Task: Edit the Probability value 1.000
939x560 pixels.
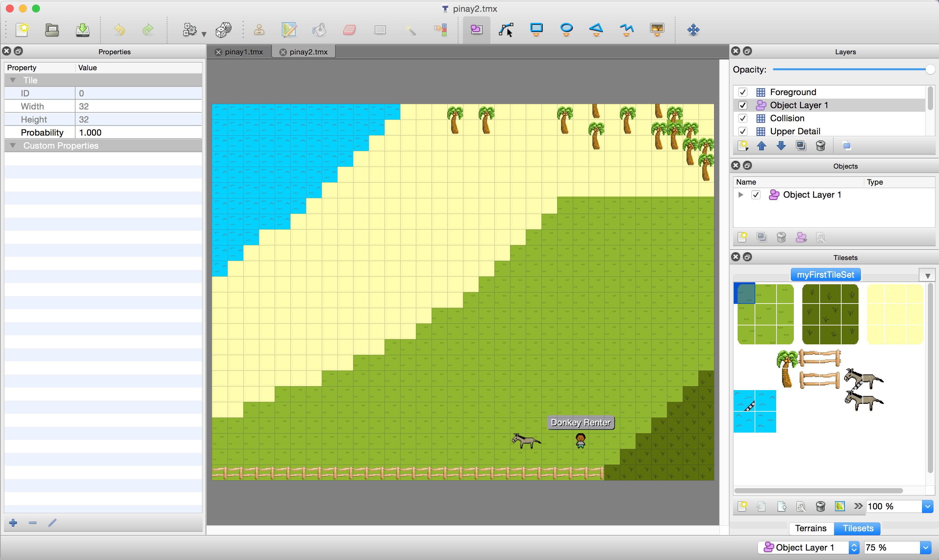Action: 139,132
